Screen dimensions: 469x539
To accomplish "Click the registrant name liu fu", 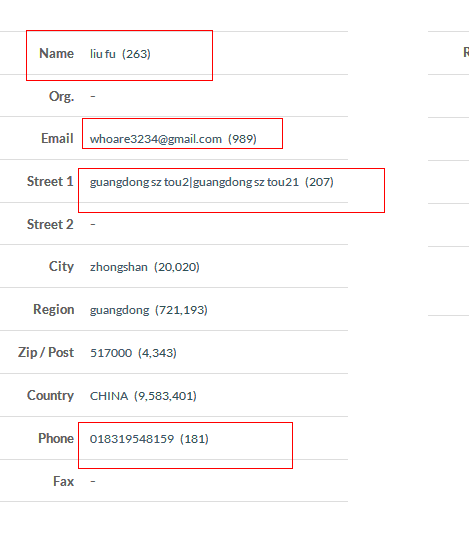I will click(102, 54).
